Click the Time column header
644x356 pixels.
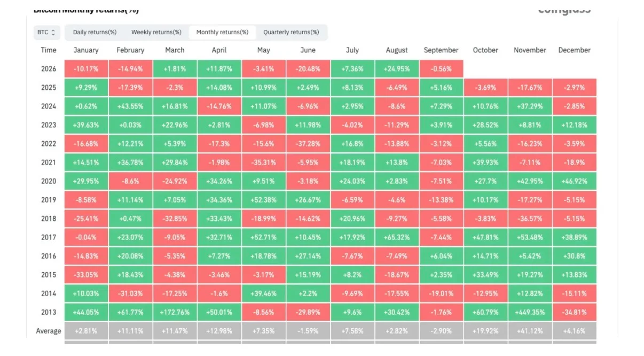49,50
